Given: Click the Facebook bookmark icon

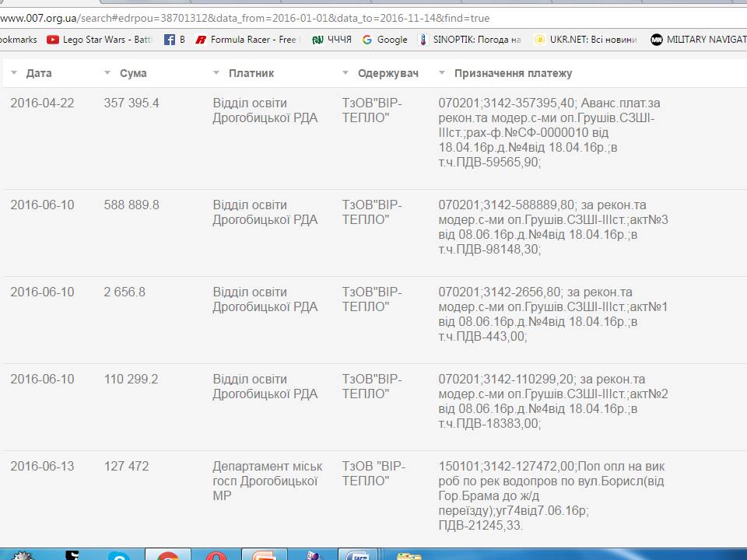Looking at the screenshot, I should click(169, 40).
